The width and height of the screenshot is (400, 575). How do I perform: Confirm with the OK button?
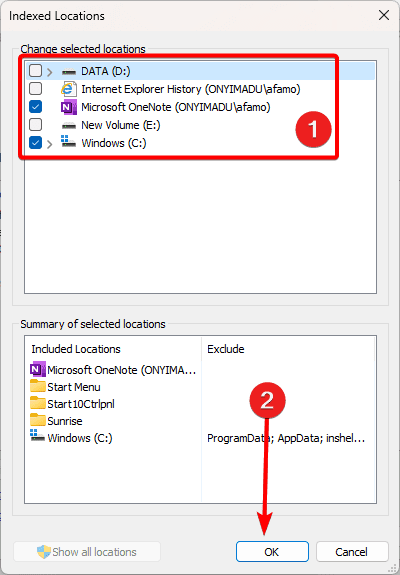(272, 552)
